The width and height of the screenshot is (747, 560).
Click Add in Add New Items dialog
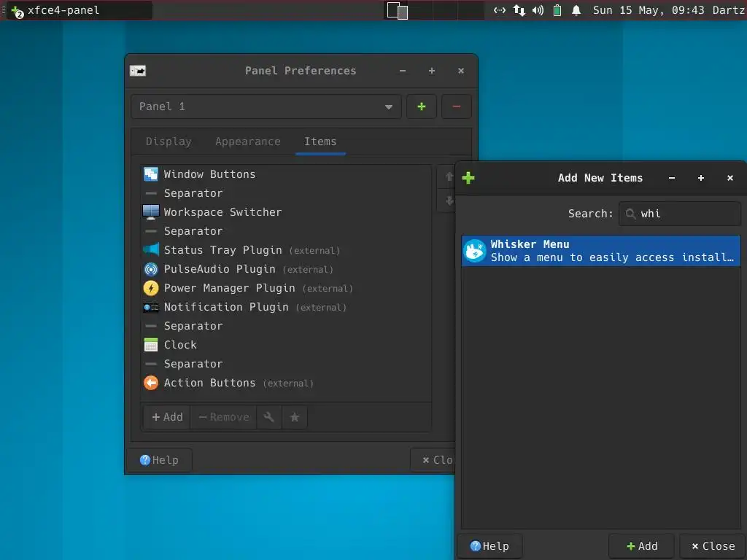pos(642,546)
